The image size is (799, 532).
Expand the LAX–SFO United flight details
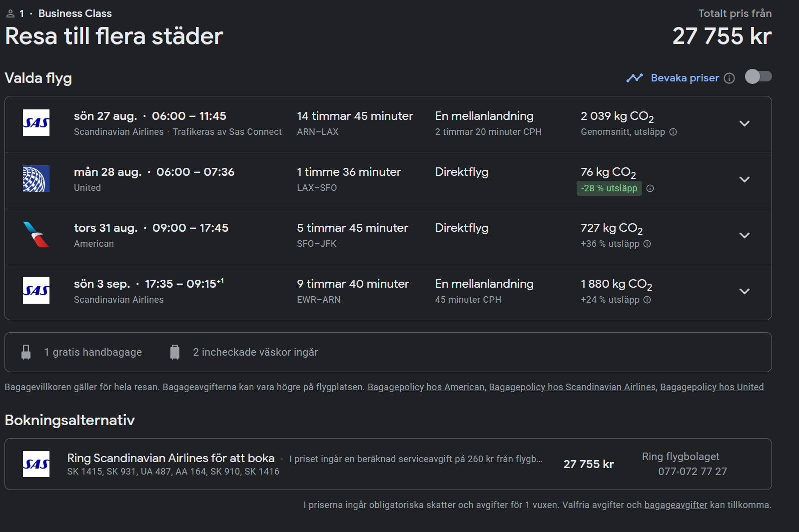744,180
